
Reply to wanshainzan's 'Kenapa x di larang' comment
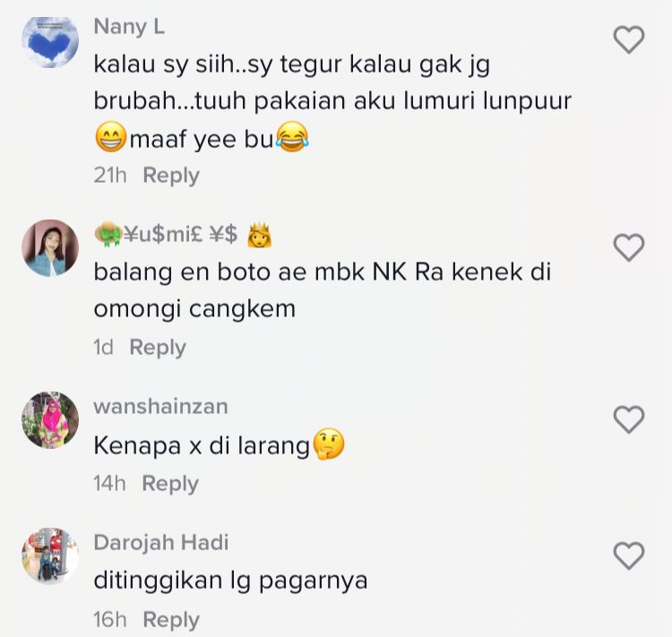coord(170,484)
